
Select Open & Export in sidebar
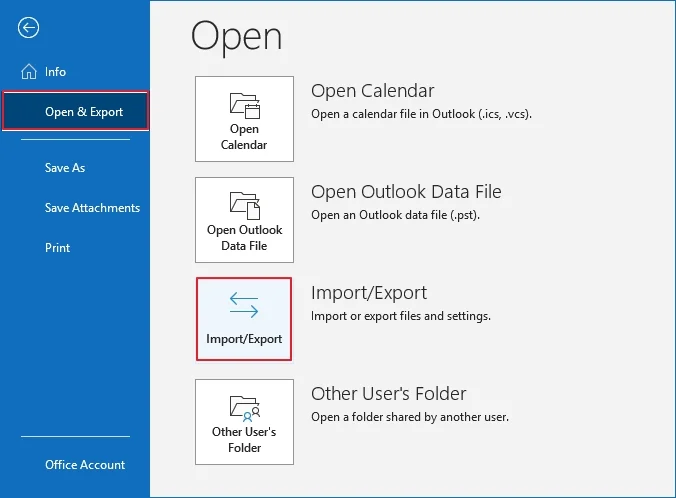tap(75, 111)
